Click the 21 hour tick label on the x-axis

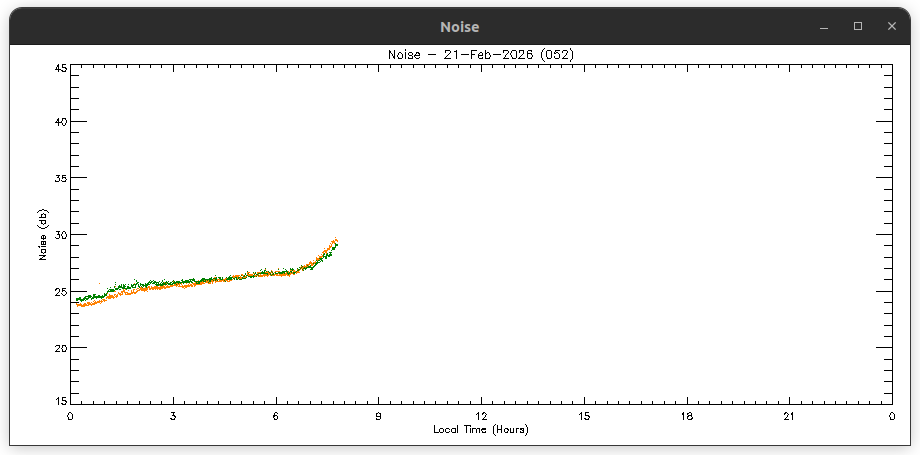click(789, 415)
